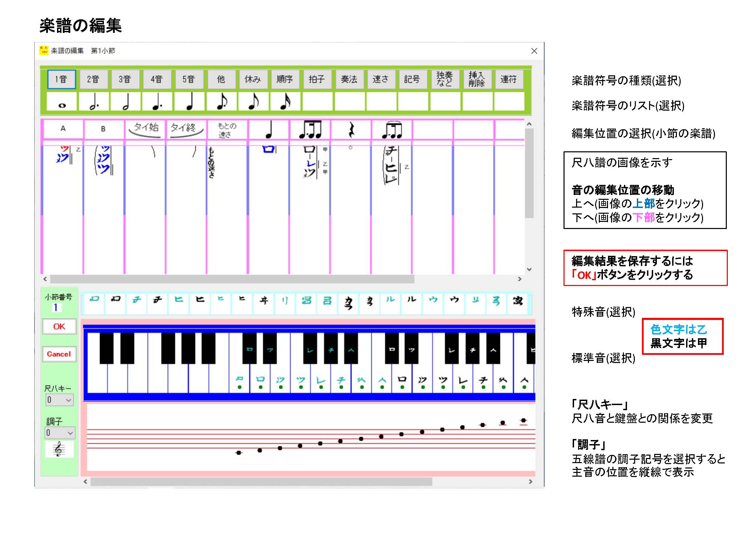This screenshot has height=535, width=756.
Task: Click the treble clef icon
Action: [59, 449]
